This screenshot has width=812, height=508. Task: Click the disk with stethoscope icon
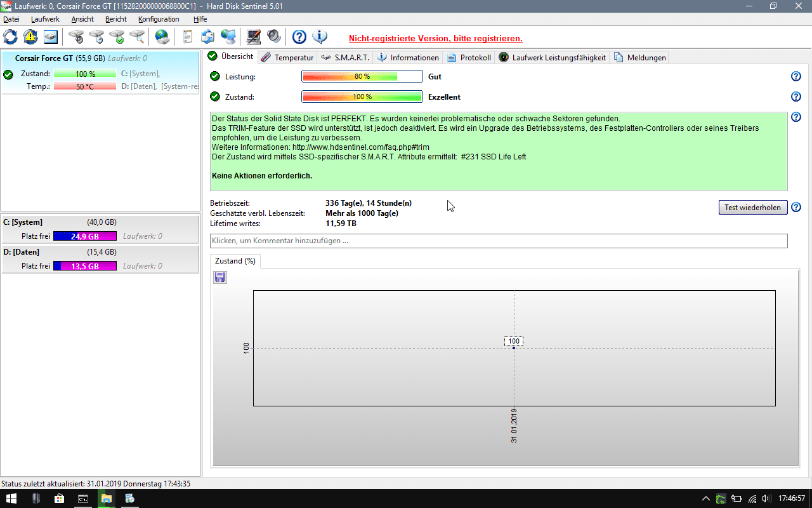pyautogui.click(x=76, y=37)
